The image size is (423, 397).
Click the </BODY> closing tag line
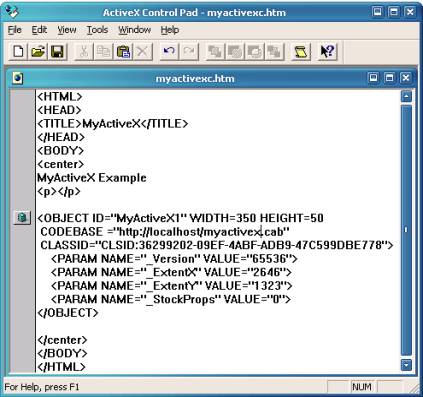(62, 353)
